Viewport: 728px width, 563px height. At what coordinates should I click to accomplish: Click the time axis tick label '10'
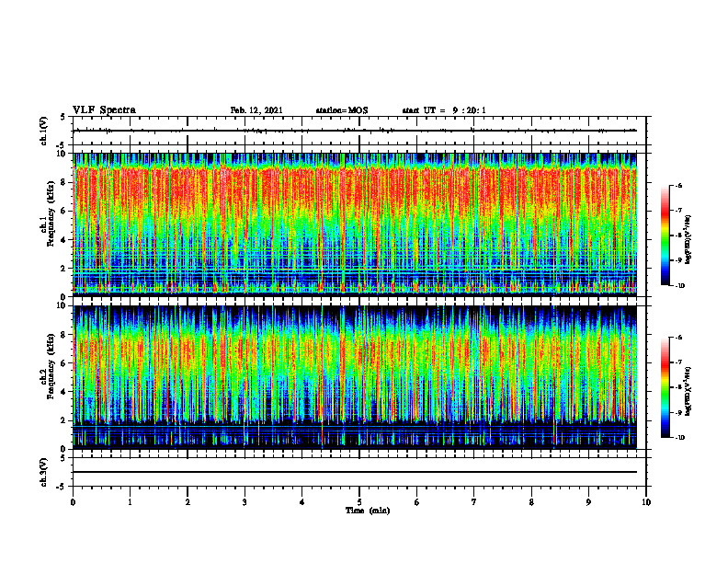click(x=646, y=502)
